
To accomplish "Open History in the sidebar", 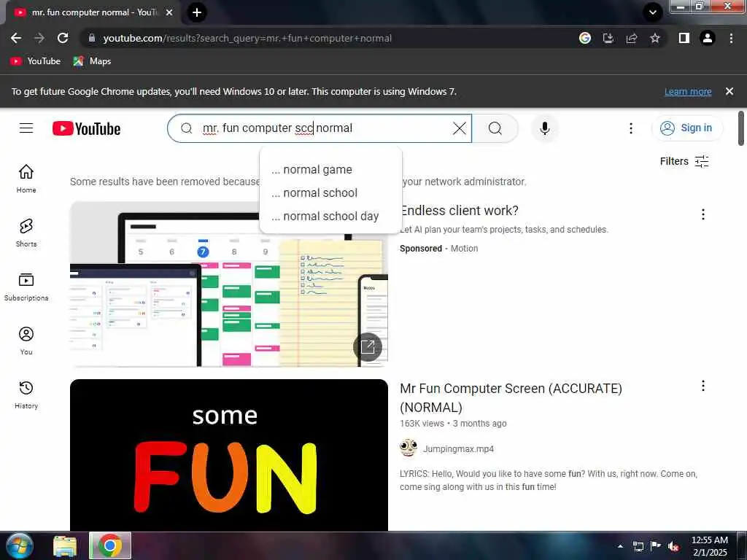I will pos(26,395).
